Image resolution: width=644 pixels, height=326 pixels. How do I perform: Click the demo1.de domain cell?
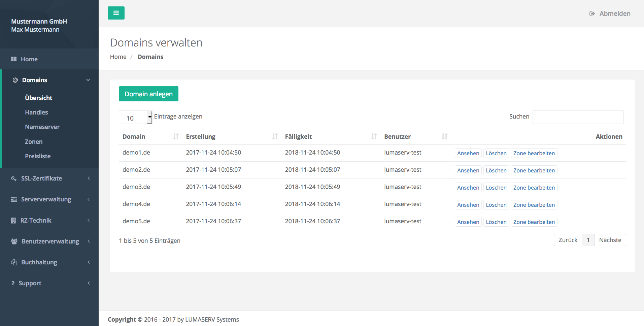(x=136, y=153)
